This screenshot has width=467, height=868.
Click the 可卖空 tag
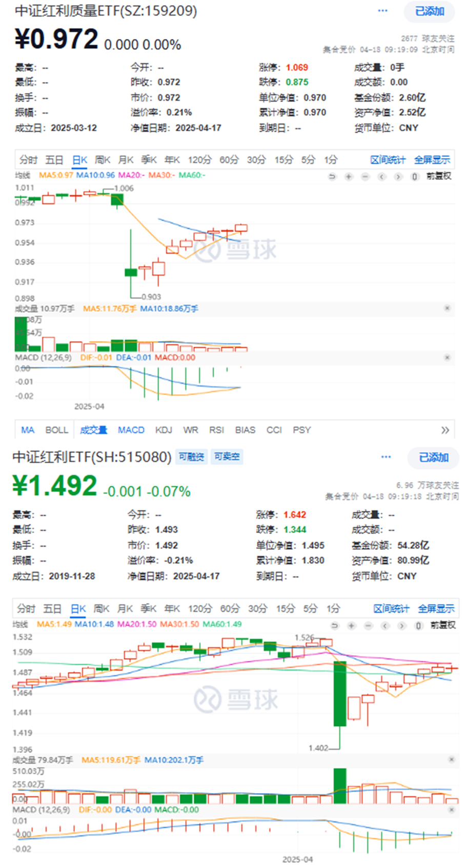tap(227, 457)
